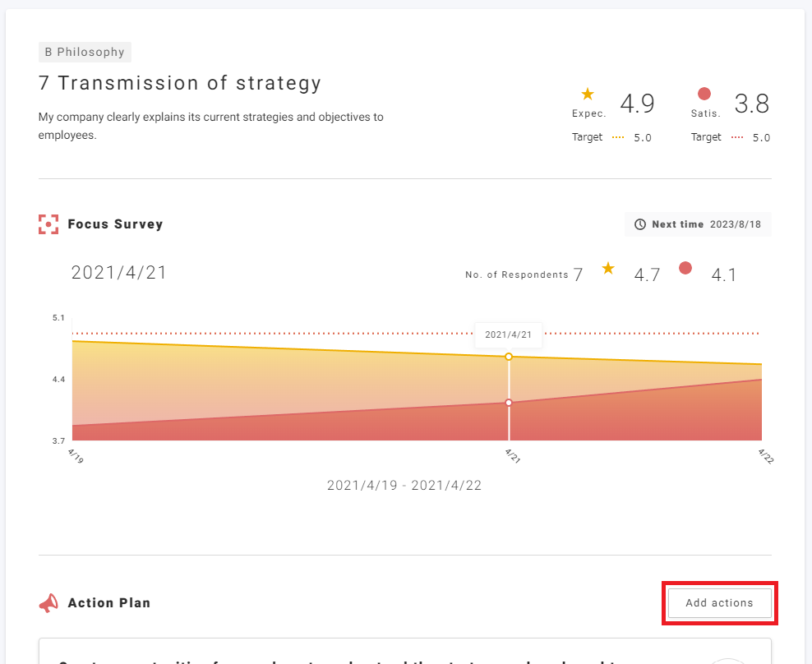
Task: Select the yellow expectation data point at 4/21
Action: [x=509, y=357]
